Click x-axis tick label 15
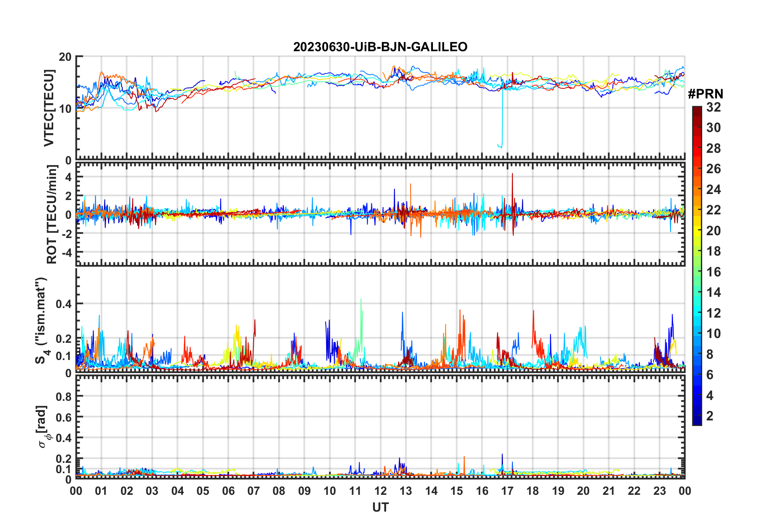The height and width of the screenshot is (532, 761). tap(457, 491)
